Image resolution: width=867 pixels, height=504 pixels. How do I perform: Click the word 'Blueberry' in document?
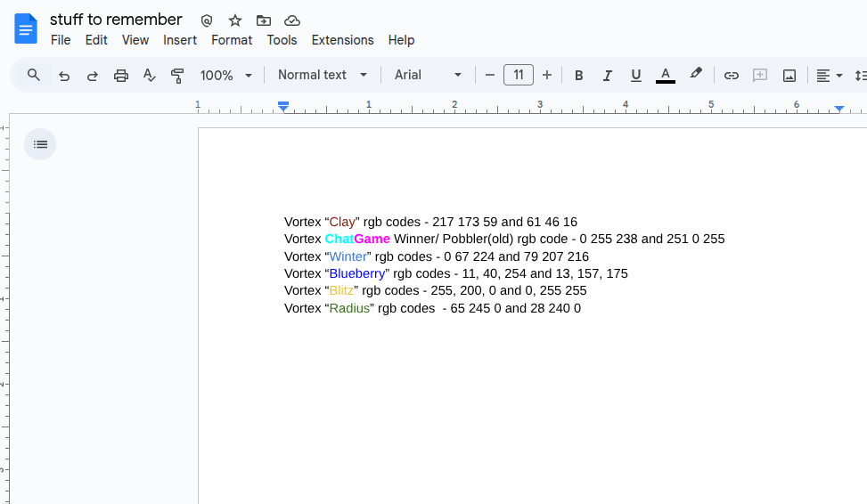(x=357, y=273)
